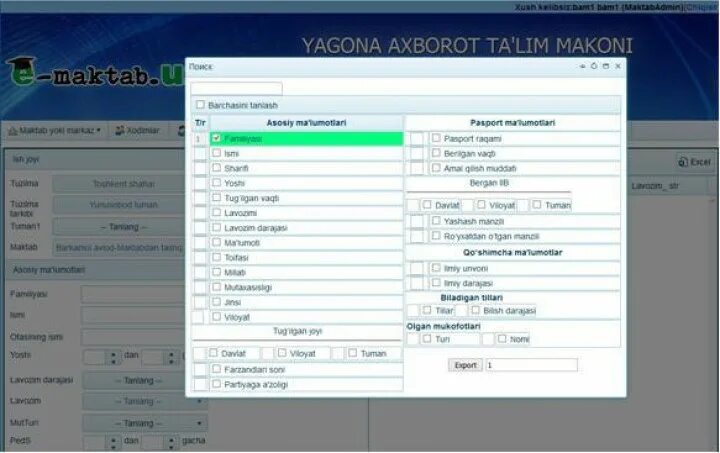Click the refresh icon in the Поиск dialog header
Viewport: 720px width, 453px height.
[594, 66]
